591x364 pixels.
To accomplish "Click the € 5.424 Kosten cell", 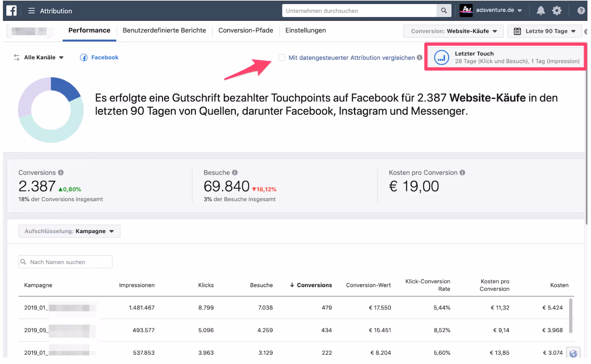I will click(552, 308).
